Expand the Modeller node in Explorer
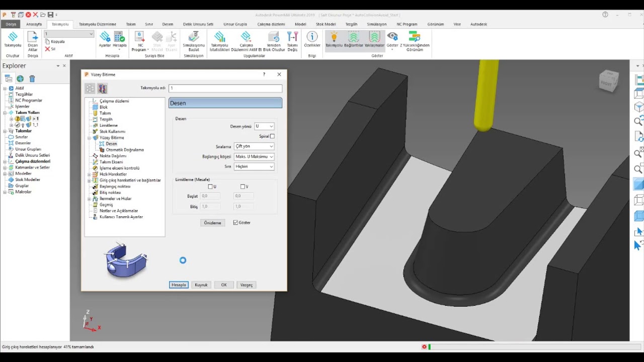 5,173
